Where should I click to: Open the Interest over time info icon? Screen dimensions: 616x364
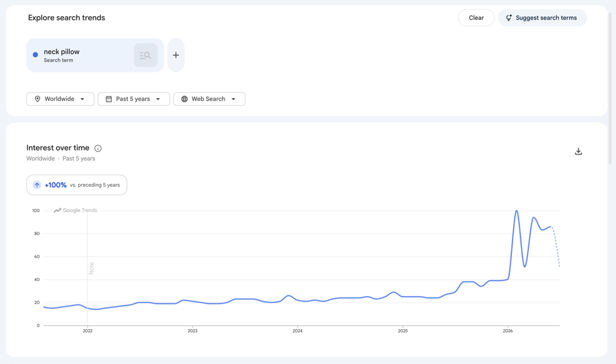tap(98, 148)
